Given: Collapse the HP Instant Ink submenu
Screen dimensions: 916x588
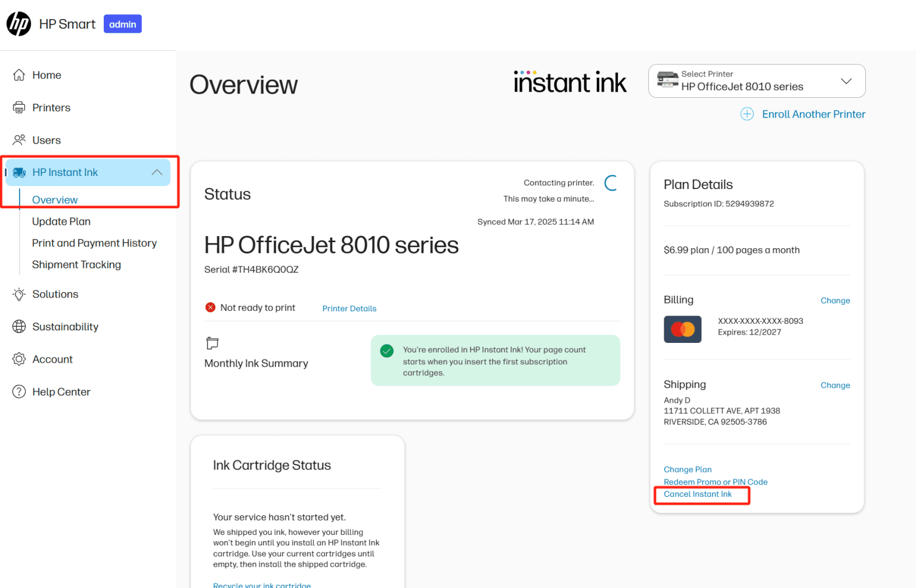Looking at the screenshot, I should click(x=157, y=172).
